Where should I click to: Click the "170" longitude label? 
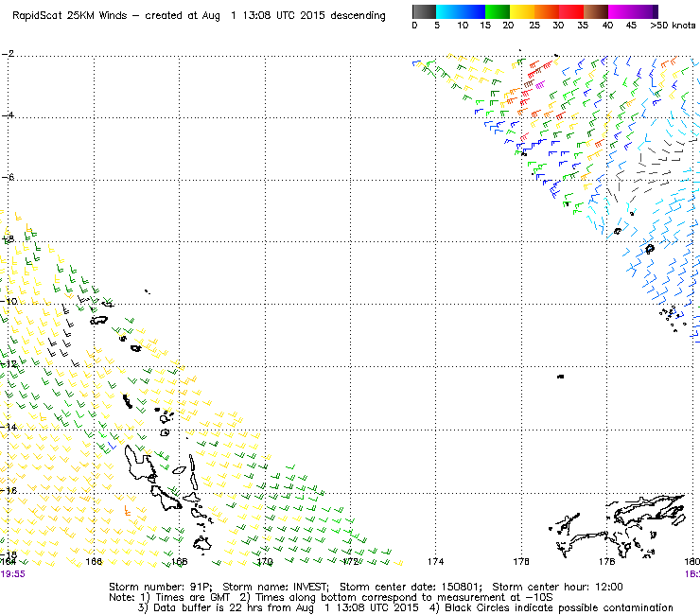click(265, 561)
